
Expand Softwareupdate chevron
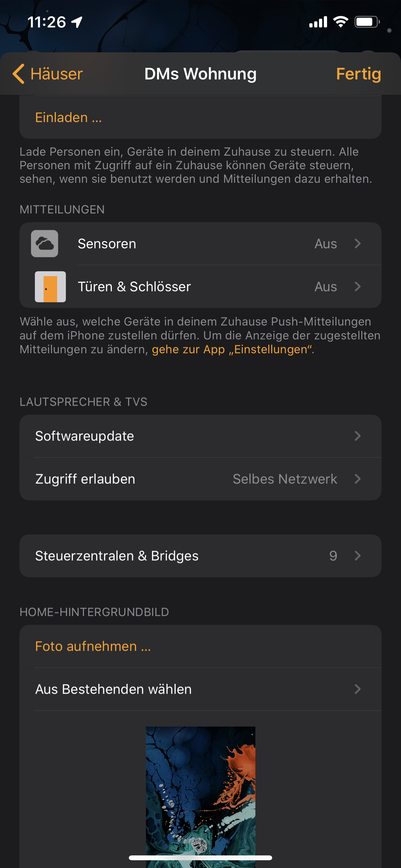tap(357, 436)
